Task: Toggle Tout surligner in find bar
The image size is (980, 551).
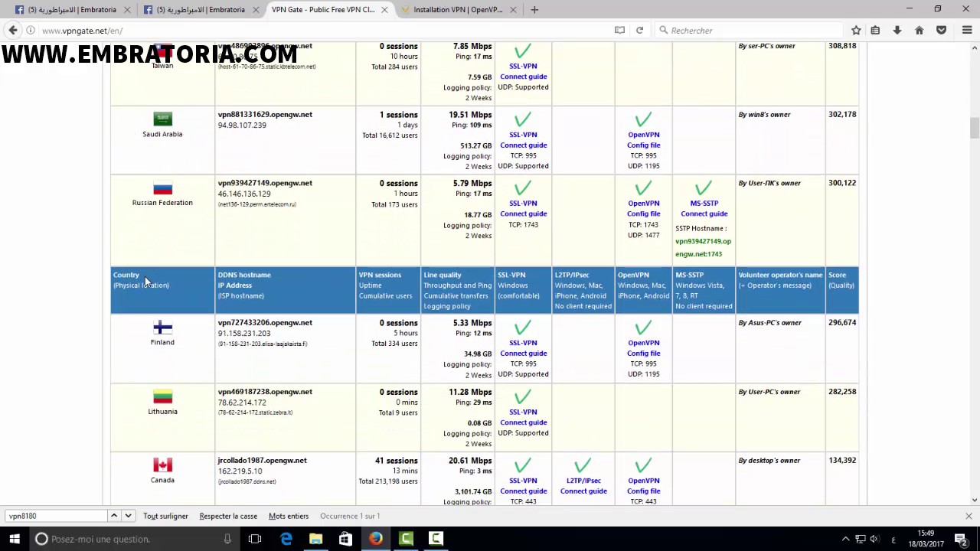Action: tap(165, 516)
